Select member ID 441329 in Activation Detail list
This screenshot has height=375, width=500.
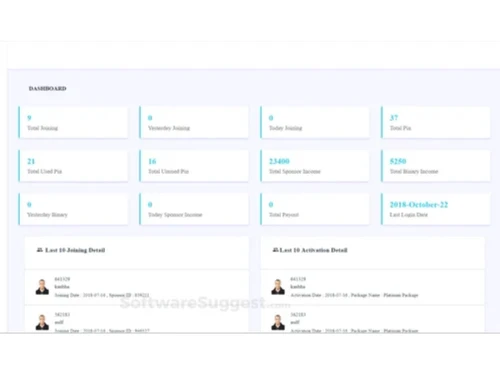298,279
